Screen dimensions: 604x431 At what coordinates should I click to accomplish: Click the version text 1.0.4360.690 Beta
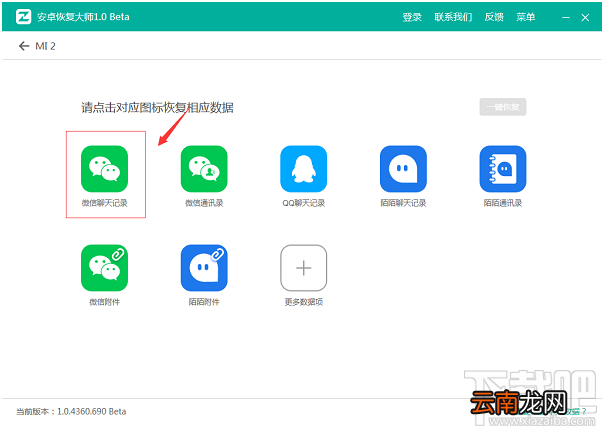pos(92,411)
